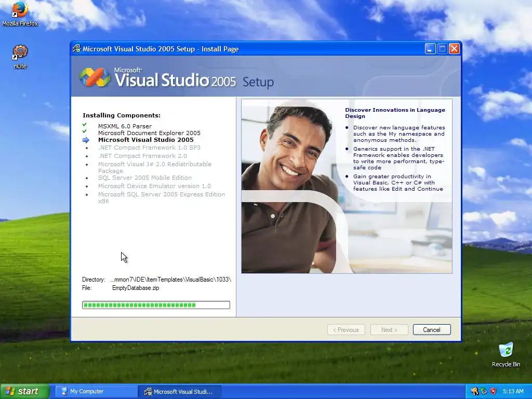Click the Discover Innovations in Language Design heading
532x399 pixels.
coord(395,113)
